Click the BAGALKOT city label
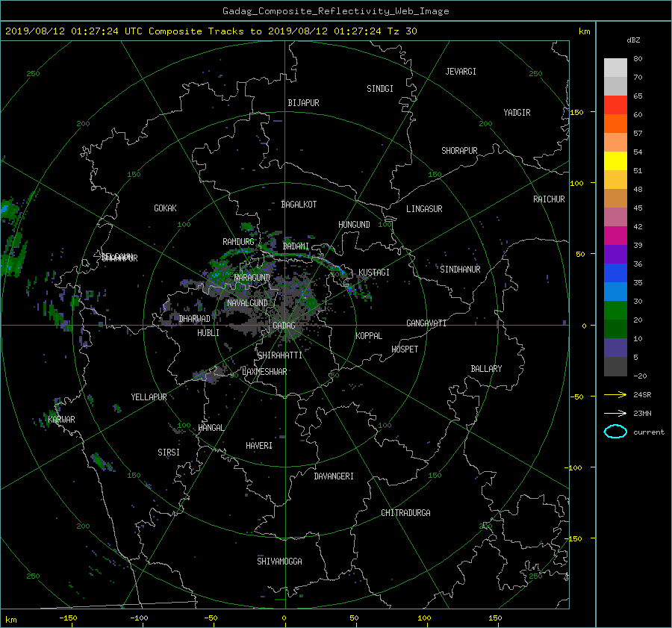This screenshot has width=672, height=628. [x=299, y=205]
